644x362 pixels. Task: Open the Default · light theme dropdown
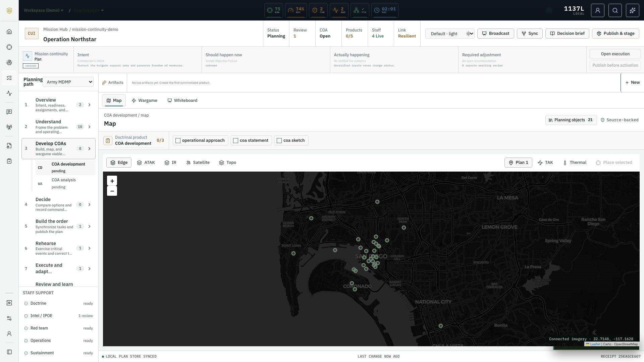click(x=450, y=34)
